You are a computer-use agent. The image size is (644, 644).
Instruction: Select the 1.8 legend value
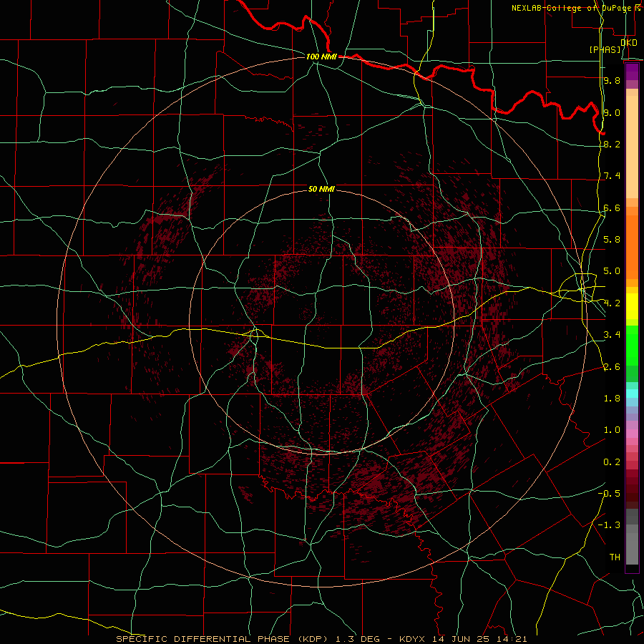[612, 399]
